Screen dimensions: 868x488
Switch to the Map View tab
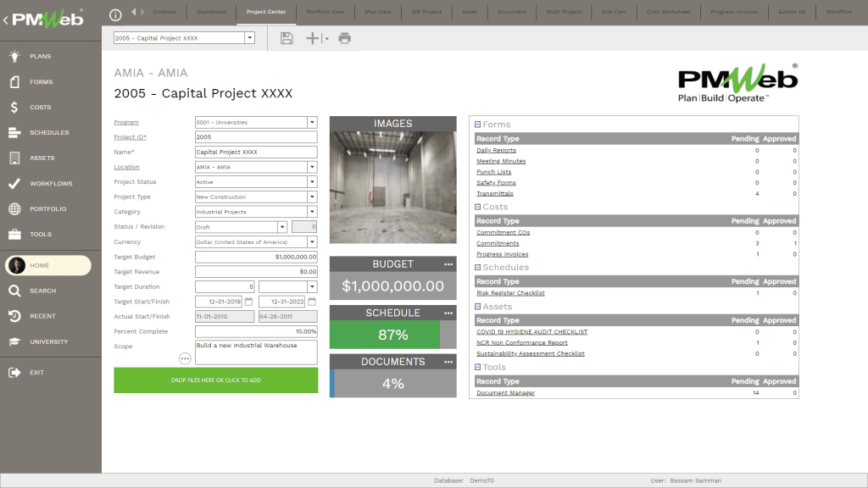[378, 12]
